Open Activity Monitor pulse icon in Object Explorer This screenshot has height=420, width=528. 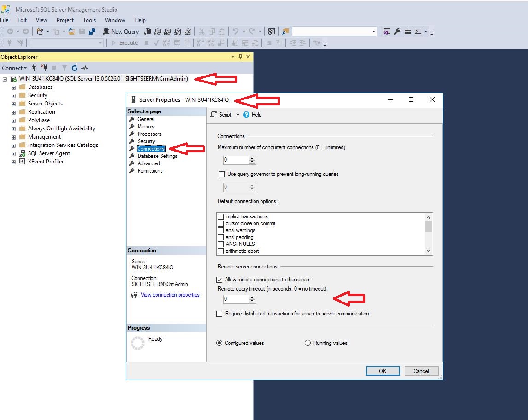85,68
